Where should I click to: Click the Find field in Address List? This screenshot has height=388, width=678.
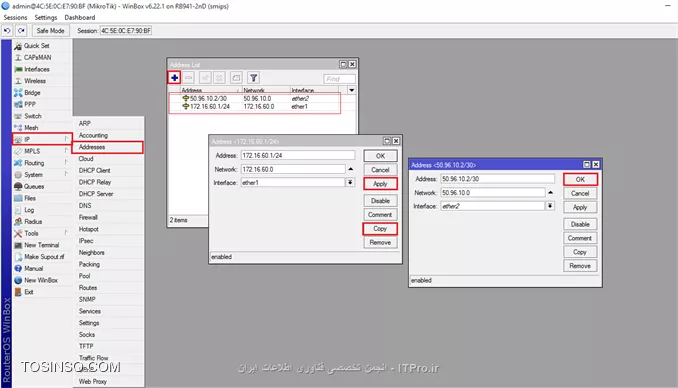coord(339,79)
